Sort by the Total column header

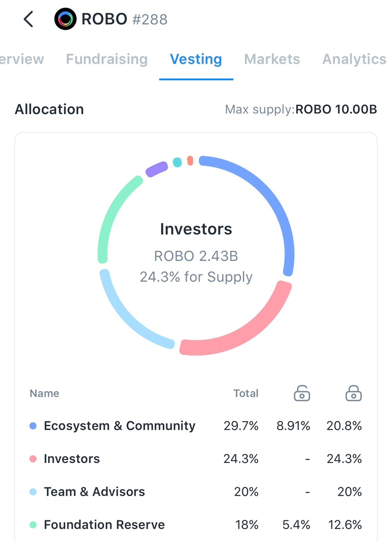point(246,393)
